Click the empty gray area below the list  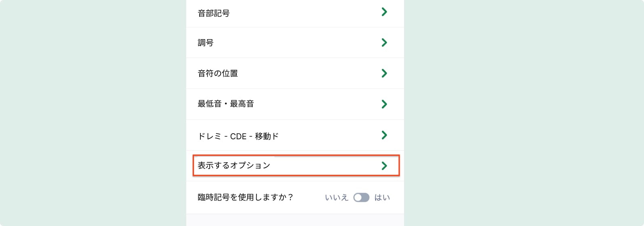click(x=295, y=220)
